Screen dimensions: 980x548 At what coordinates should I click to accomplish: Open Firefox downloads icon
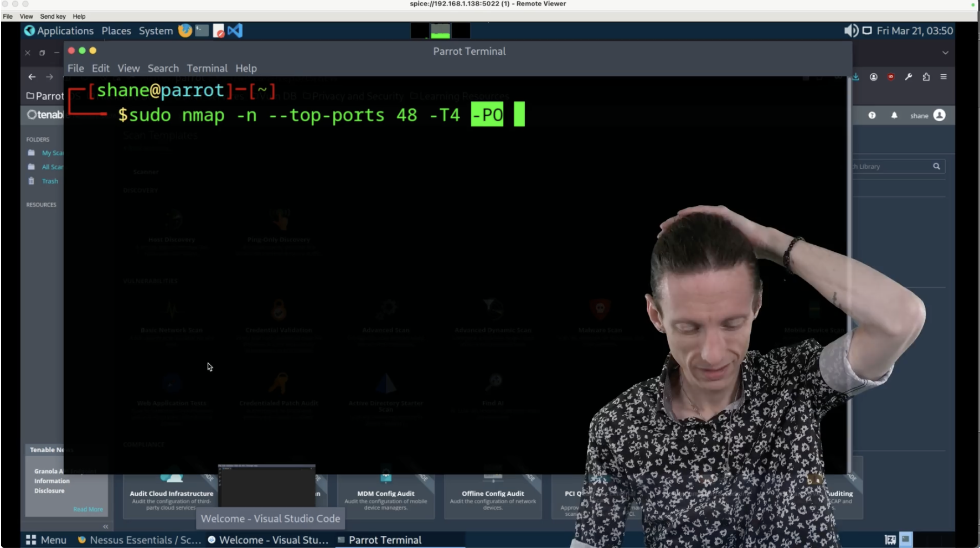pos(856,77)
